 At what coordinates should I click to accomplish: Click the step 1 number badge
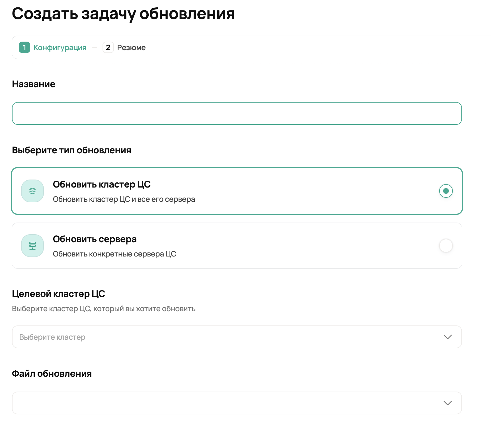click(24, 48)
